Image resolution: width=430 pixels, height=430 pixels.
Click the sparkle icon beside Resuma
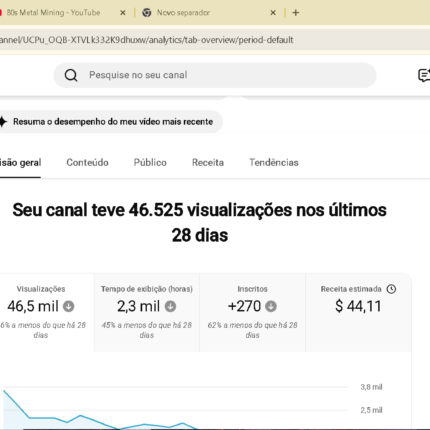[x=3, y=122]
